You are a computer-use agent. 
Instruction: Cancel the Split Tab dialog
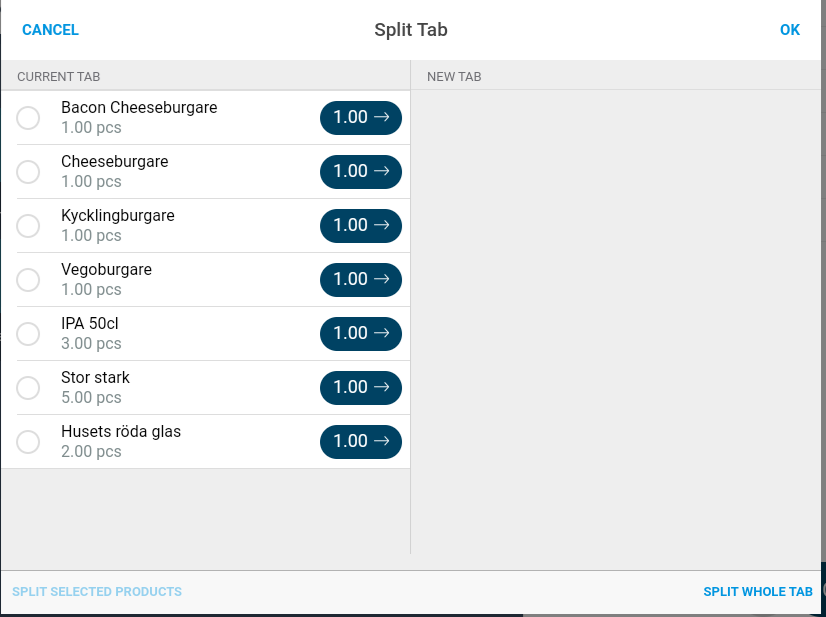coord(50,30)
